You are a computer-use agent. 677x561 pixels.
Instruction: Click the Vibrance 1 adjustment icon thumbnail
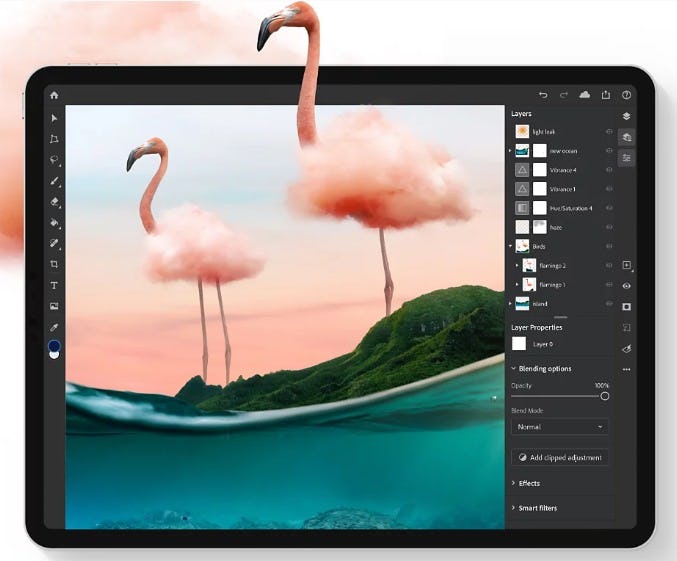point(522,189)
